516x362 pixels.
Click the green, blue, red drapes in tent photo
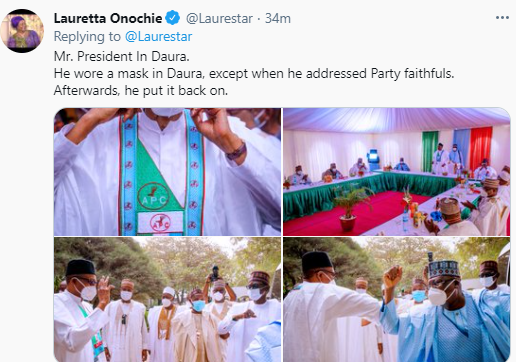tap(457, 148)
